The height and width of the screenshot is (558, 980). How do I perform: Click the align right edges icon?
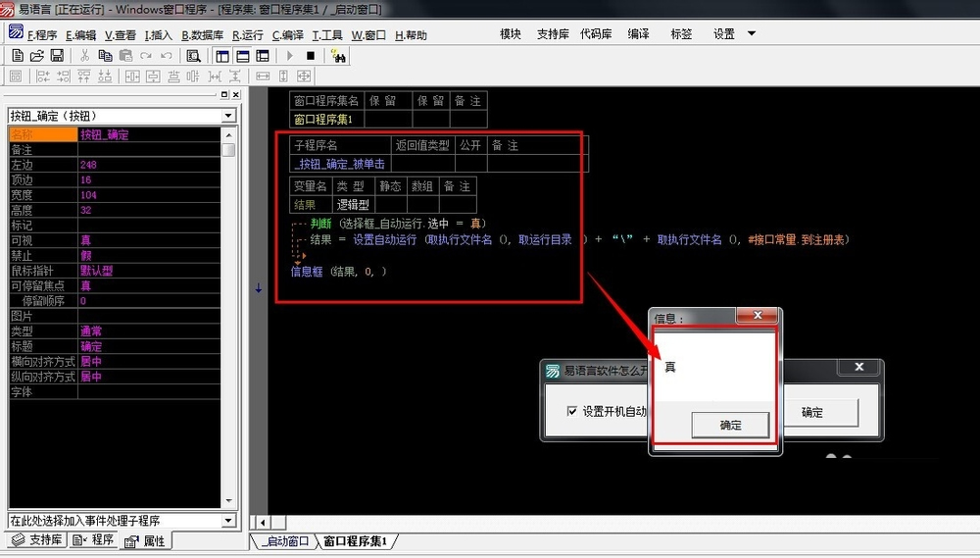click(x=63, y=76)
